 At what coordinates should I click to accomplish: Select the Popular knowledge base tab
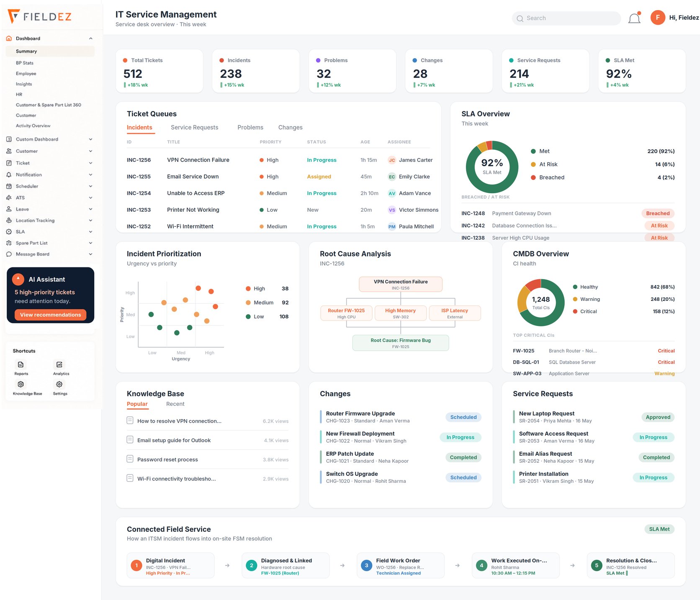(137, 404)
